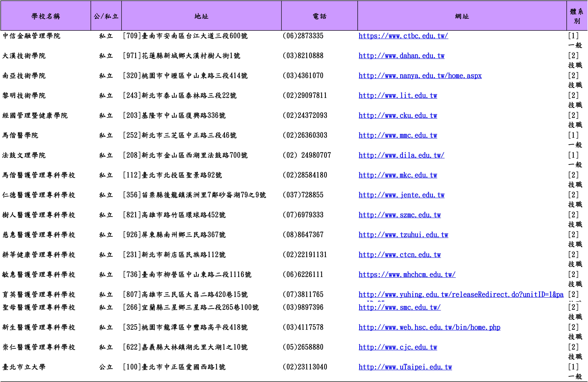Visit the www.smc.edu.tw link
588x382 pixels.
(400, 307)
